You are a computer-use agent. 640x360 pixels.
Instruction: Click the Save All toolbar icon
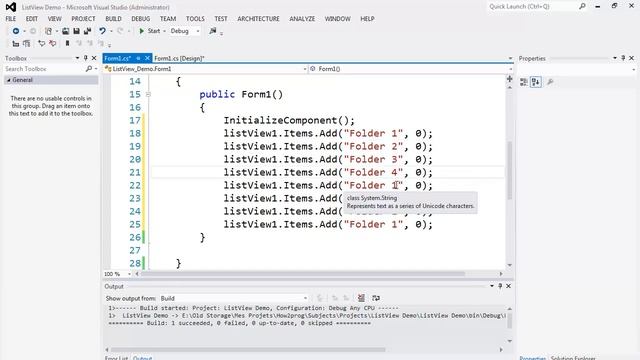pos(87,31)
